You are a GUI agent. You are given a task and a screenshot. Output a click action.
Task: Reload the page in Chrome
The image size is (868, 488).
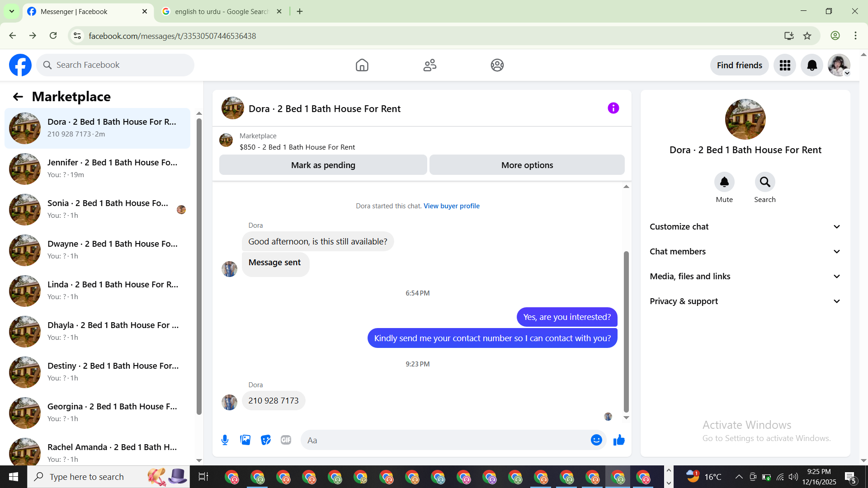coord(53,36)
